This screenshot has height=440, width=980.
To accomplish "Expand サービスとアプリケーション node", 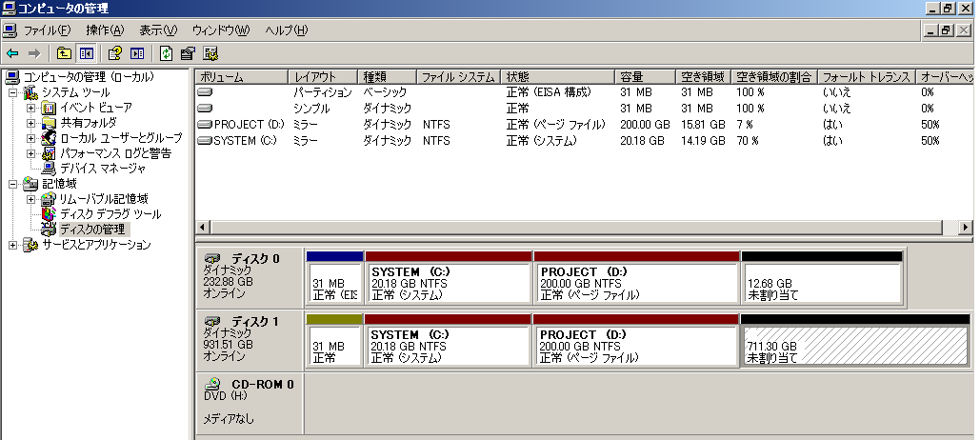I will (x=13, y=245).
